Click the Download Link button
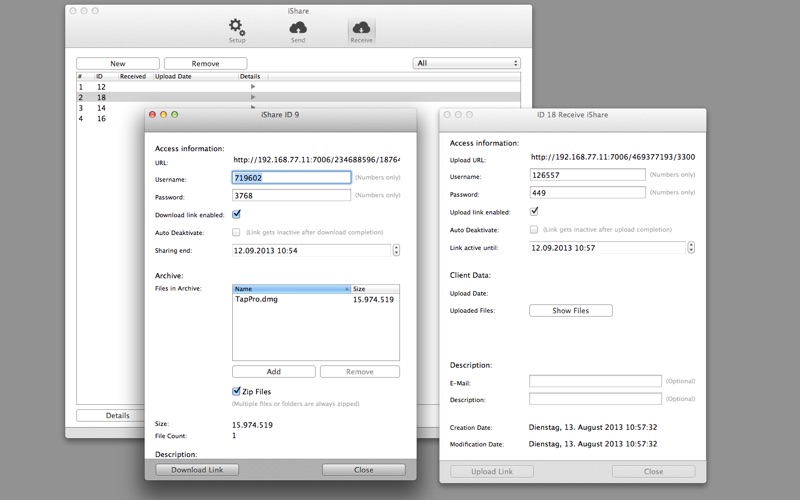800x500 pixels. (x=197, y=469)
